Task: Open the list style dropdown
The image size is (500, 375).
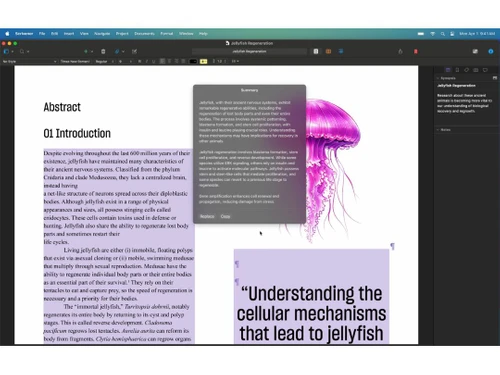Action: pos(235,61)
